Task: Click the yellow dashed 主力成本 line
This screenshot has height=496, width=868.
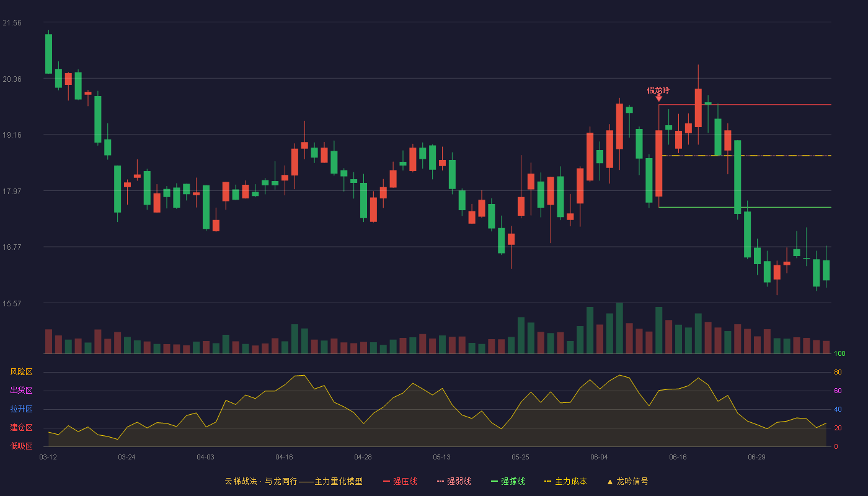Action: [x=746, y=156]
